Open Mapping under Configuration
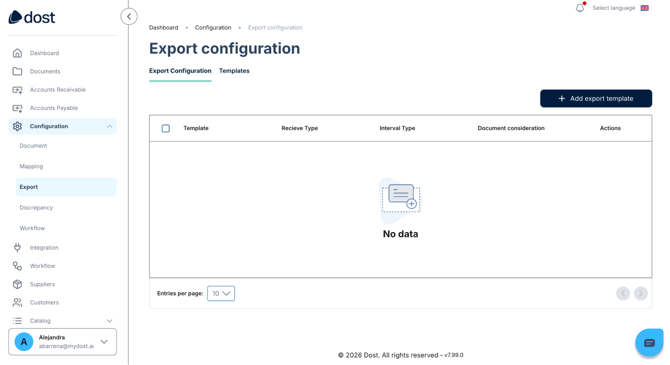Screen dimensions: 670x365 coord(31,166)
